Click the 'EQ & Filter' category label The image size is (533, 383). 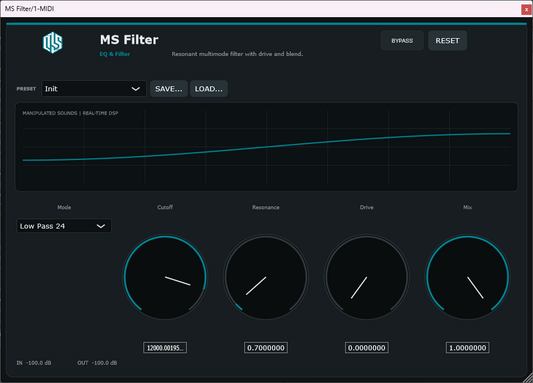(115, 54)
